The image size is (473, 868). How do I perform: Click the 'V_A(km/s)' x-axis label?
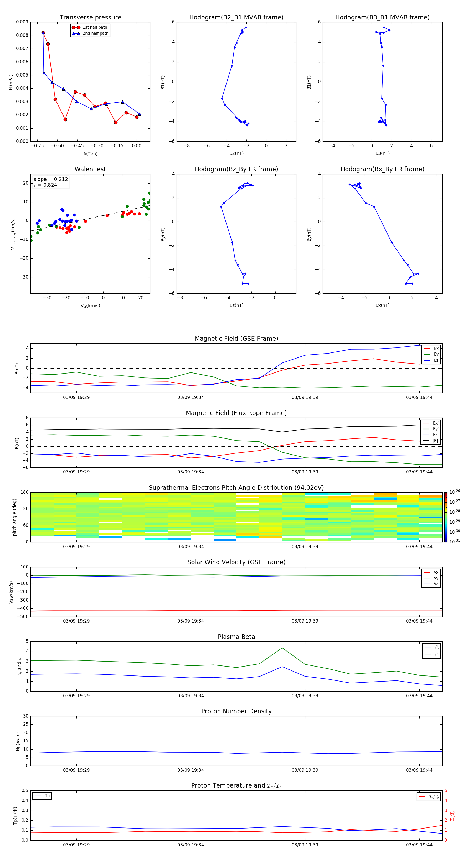tap(90, 306)
